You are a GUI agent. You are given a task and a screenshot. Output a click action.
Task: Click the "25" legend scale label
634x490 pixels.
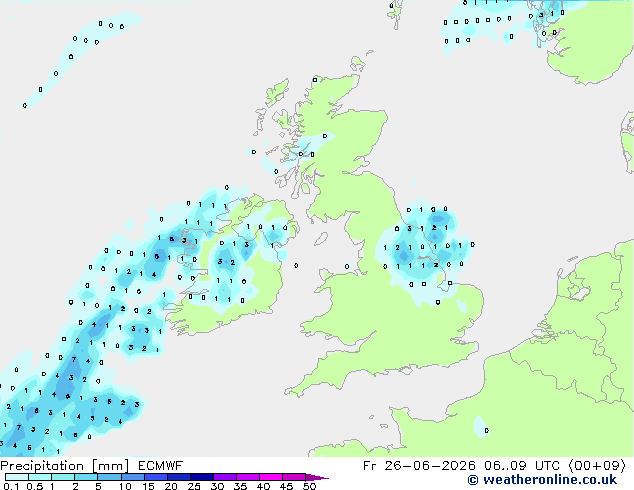pos(194,486)
